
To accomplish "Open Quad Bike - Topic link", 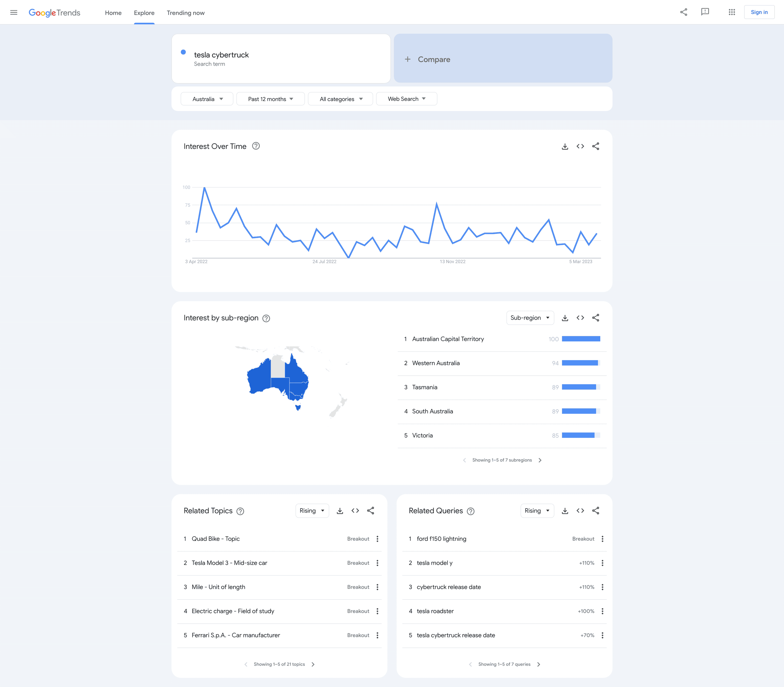I will pyautogui.click(x=216, y=539).
